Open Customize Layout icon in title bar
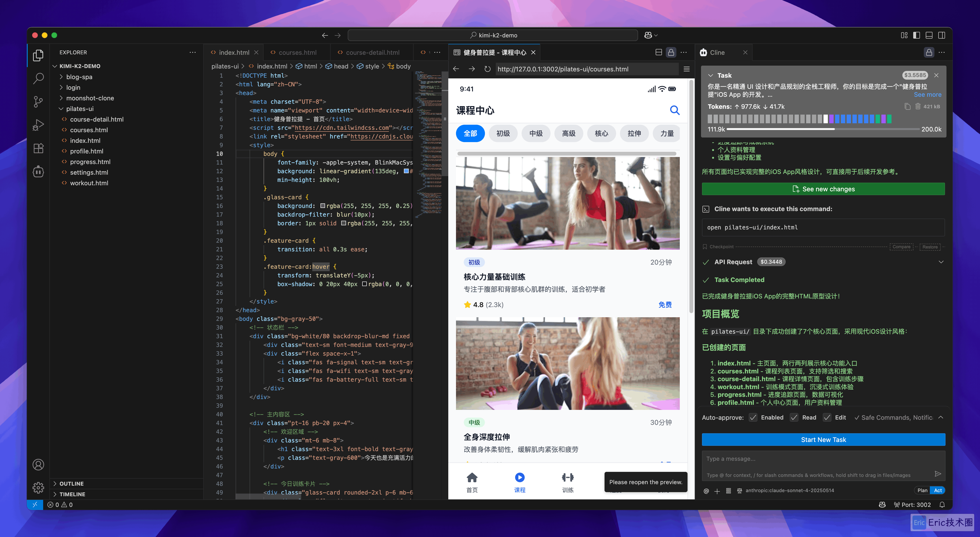Screen dimensions: 980x537 [904, 35]
